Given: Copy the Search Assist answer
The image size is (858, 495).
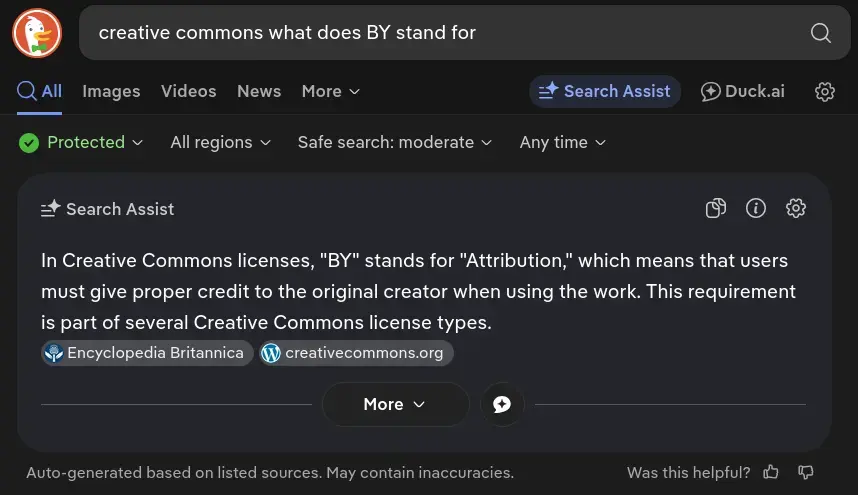Looking at the screenshot, I should [x=716, y=208].
